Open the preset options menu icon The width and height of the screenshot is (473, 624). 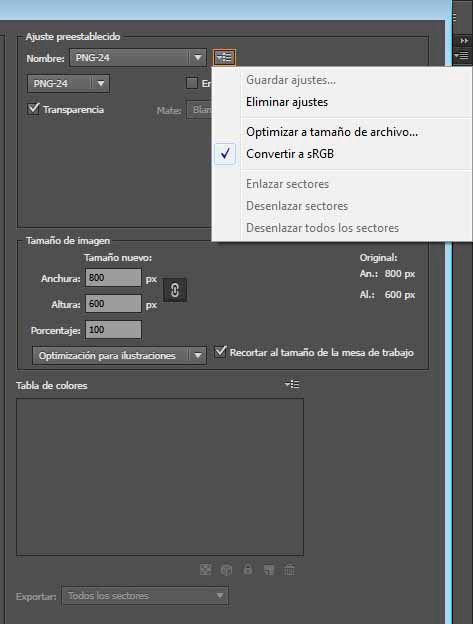point(224,58)
